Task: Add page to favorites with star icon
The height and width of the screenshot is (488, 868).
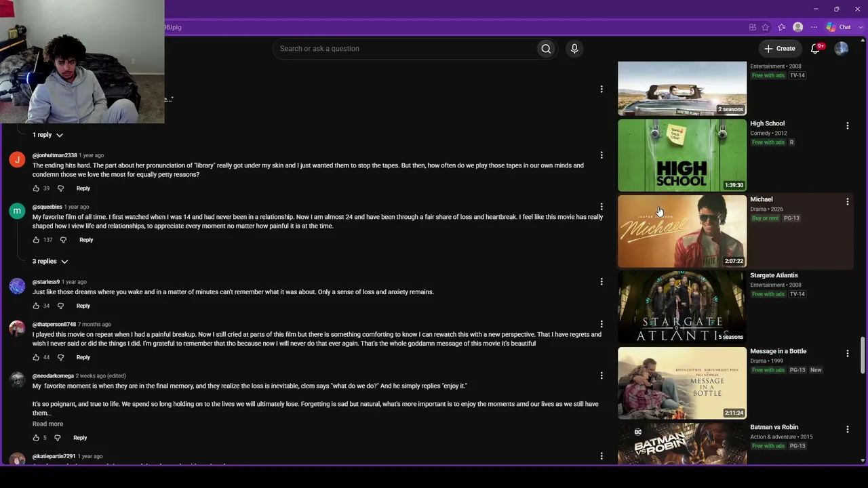Action: click(766, 27)
